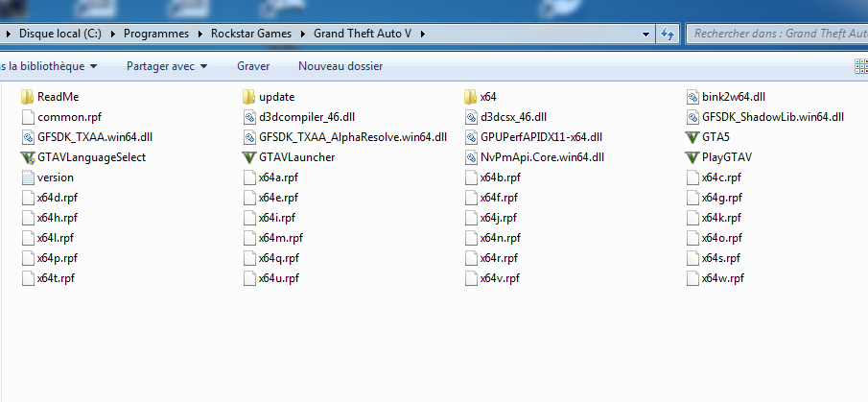Click Grand Theft Auto V breadcrumb segment
Image resolution: width=868 pixels, height=402 pixels.
pyautogui.click(x=363, y=34)
